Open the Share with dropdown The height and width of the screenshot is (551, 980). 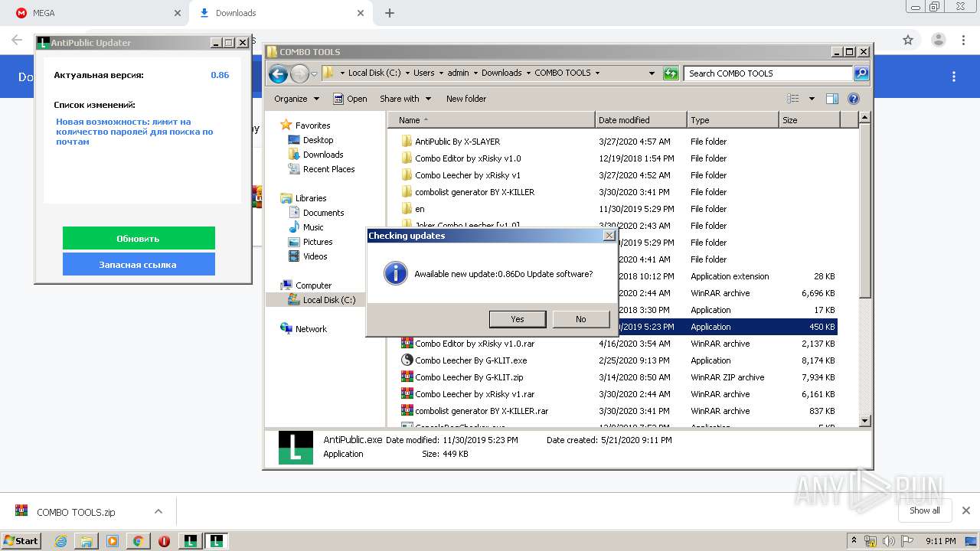click(406, 99)
